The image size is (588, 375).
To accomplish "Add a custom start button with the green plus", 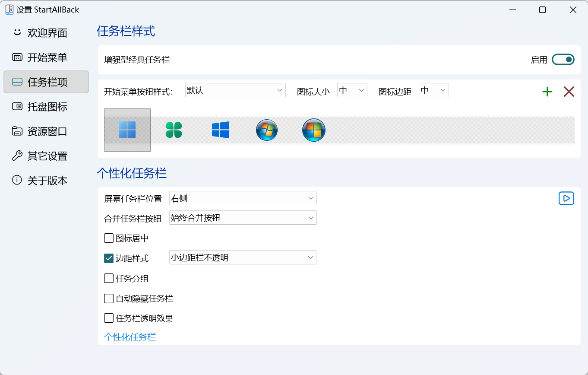I will point(547,92).
